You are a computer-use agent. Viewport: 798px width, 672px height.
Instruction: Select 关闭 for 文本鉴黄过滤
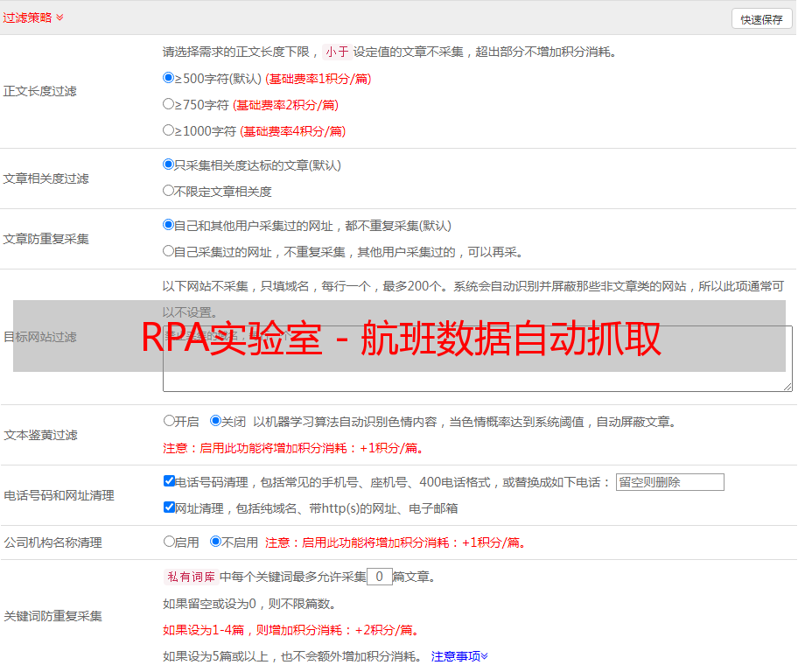pos(216,421)
